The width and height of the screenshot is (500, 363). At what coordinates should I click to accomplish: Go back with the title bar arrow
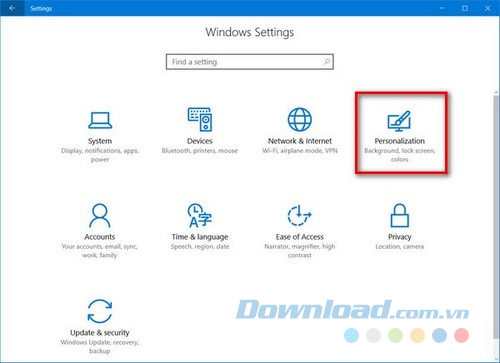[12, 8]
